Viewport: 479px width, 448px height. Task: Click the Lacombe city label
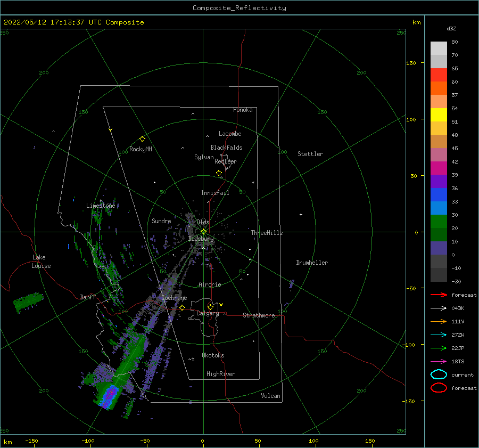click(230, 134)
